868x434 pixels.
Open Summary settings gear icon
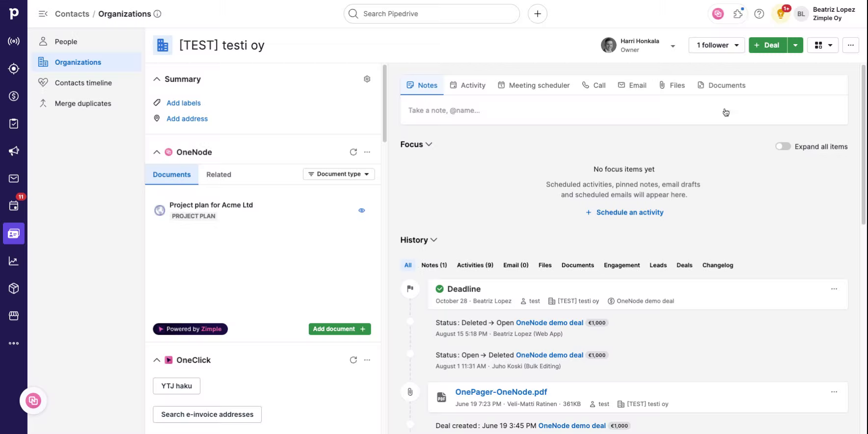pyautogui.click(x=367, y=79)
